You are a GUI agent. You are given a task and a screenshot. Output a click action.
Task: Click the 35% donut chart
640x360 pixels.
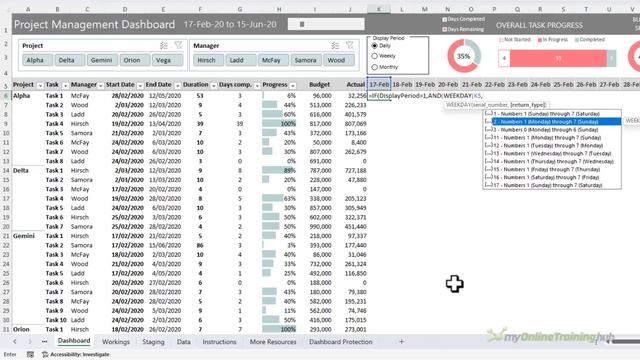pos(464,56)
